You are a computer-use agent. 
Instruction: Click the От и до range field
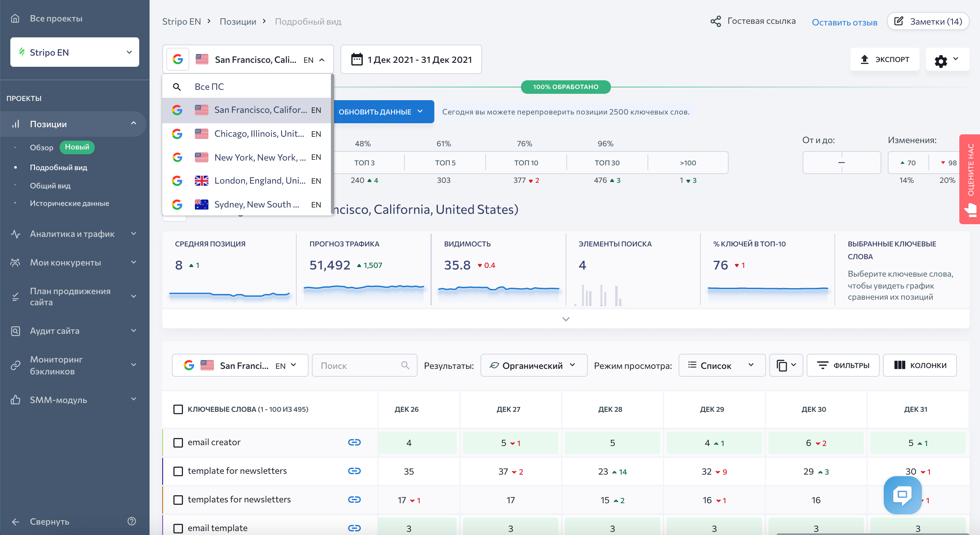tap(842, 163)
